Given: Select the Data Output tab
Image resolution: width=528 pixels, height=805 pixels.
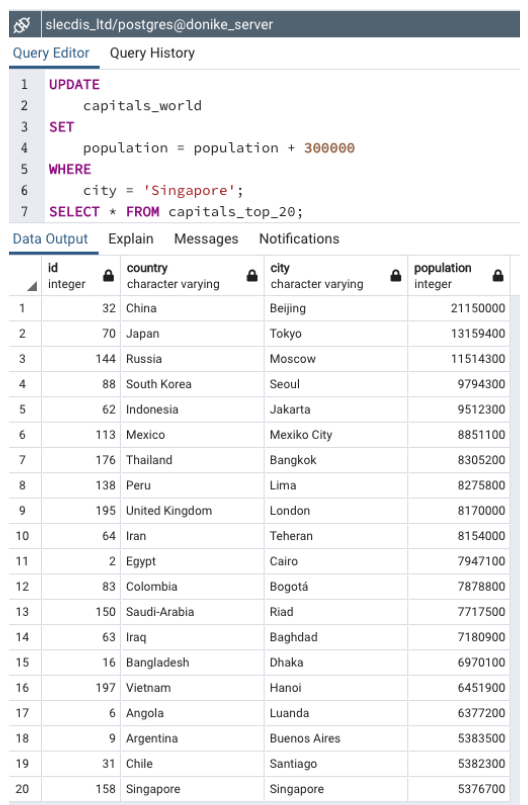Looking at the screenshot, I should pyautogui.click(x=50, y=239).
